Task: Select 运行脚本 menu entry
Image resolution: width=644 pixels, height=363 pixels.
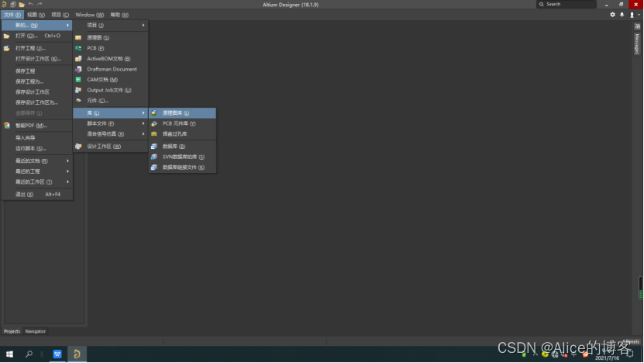Action: point(37,148)
